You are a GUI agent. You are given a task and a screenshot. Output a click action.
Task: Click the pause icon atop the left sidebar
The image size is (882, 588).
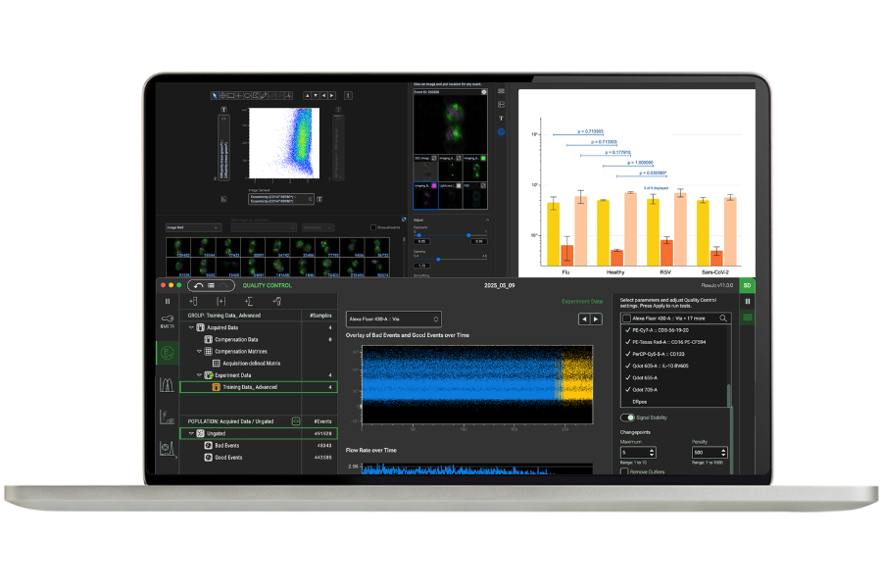point(167,301)
